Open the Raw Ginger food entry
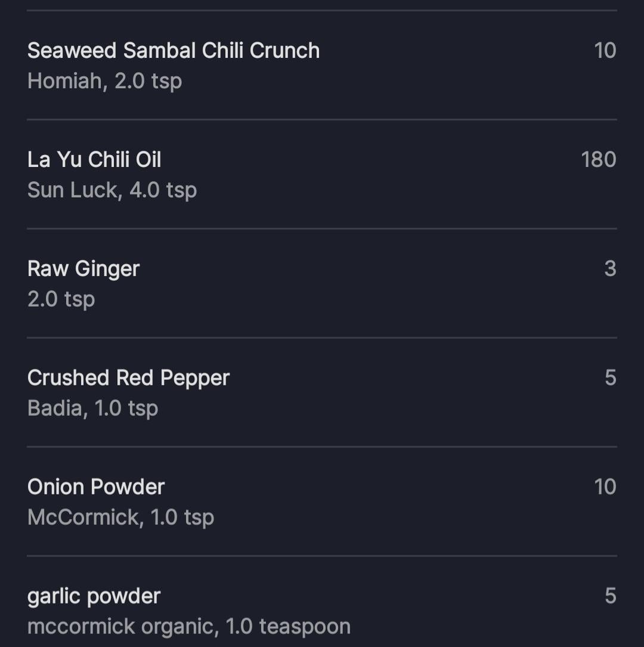The height and width of the screenshot is (647, 644). (322, 283)
